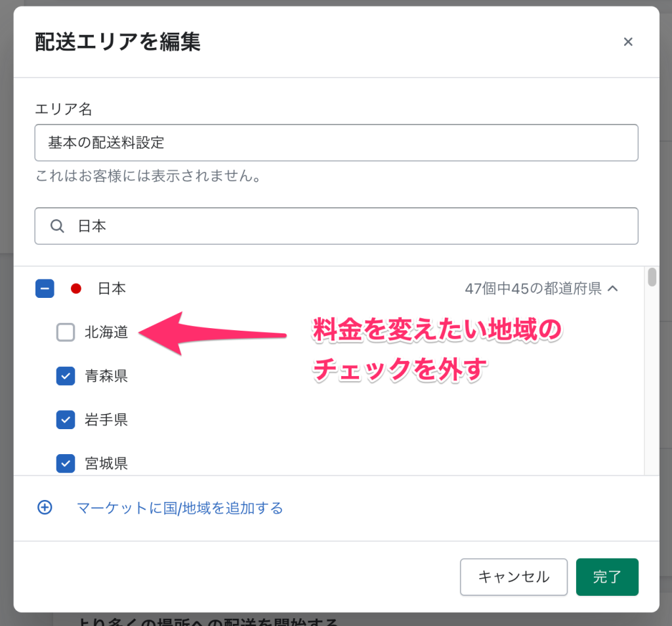
Task: Click the × to close the dialog
Action: pos(628,41)
